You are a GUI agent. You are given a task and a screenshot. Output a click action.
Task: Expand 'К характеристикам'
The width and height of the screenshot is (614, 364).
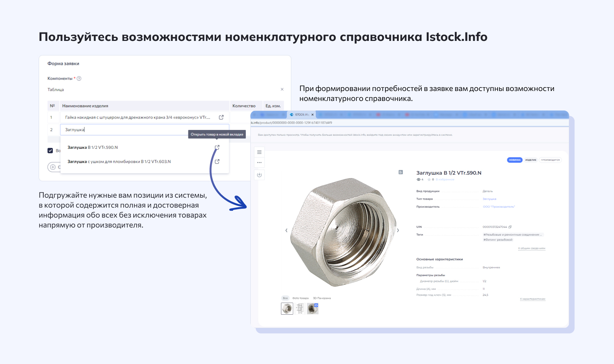click(532, 299)
